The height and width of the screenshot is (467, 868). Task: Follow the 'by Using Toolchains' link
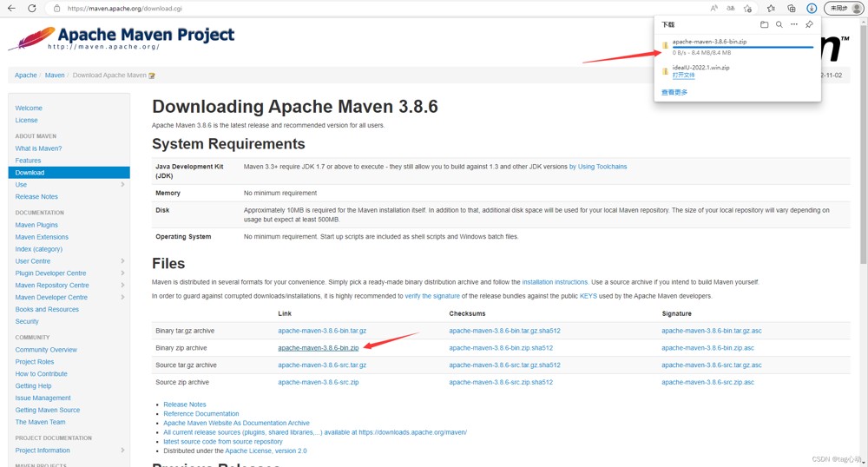coord(598,167)
